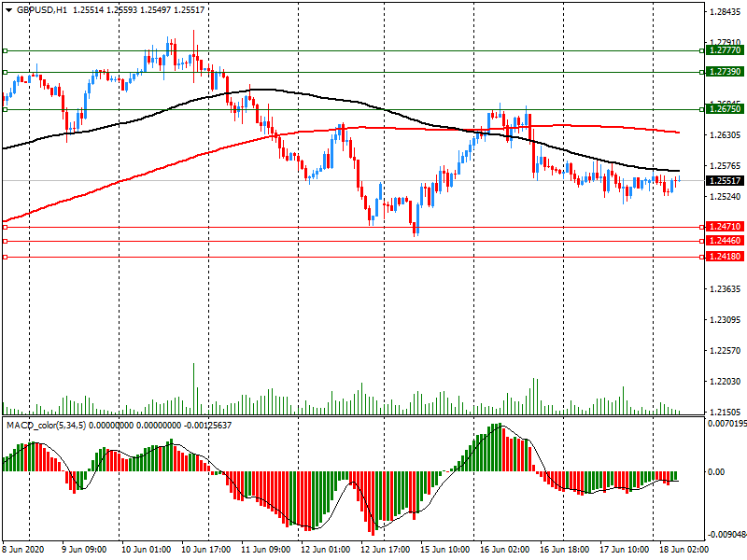Screen dimensions: 747x560
Task: Select the 1.24180 red price label
Action: click(725, 257)
